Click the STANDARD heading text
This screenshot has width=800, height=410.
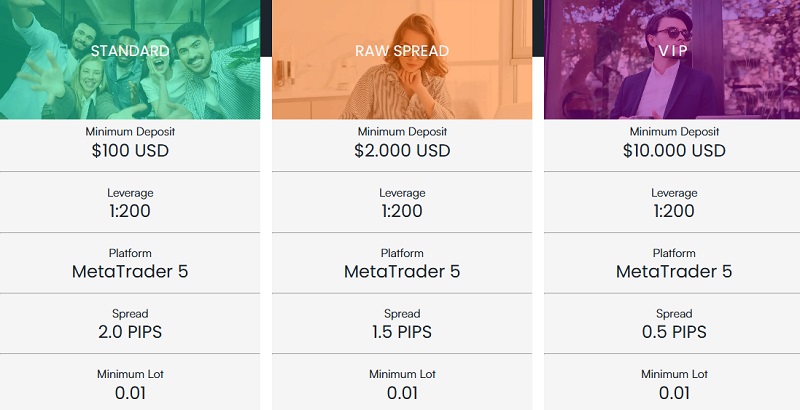pyautogui.click(x=130, y=50)
